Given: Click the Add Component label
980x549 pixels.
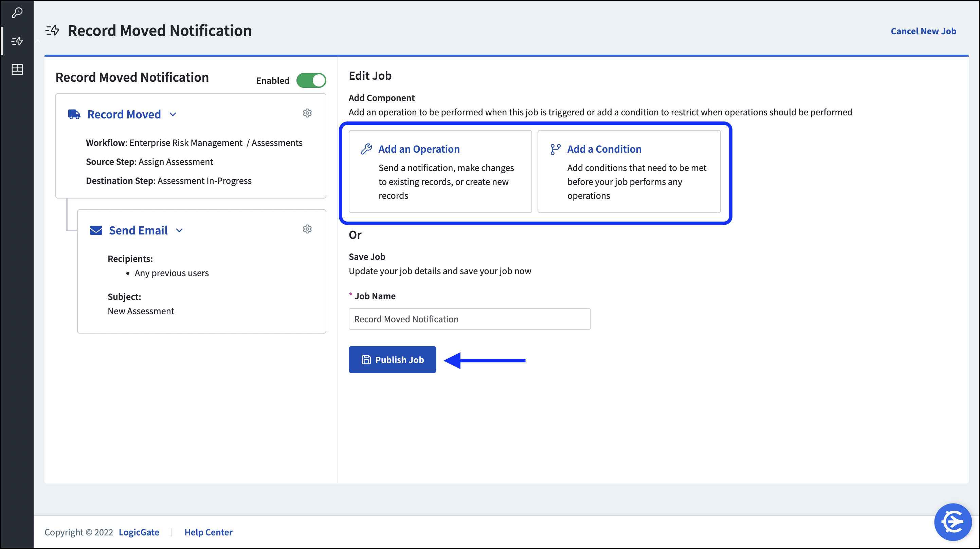Looking at the screenshot, I should (382, 98).
